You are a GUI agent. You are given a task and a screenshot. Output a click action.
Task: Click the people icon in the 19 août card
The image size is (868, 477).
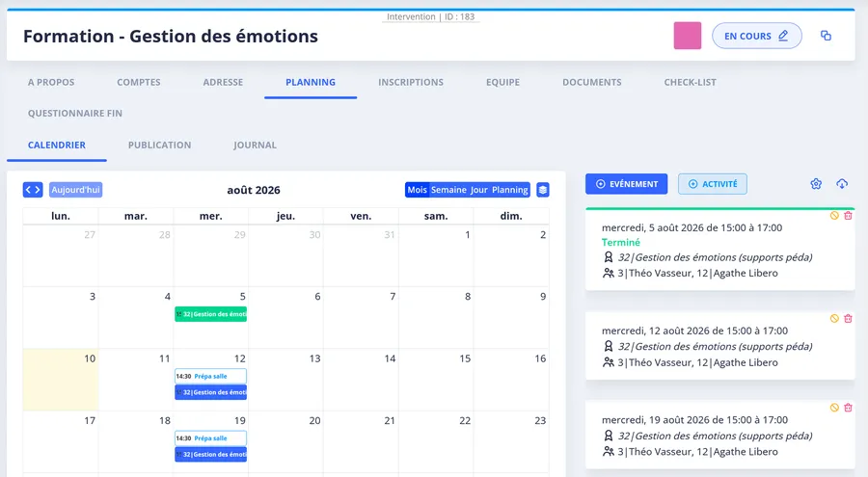609,452
